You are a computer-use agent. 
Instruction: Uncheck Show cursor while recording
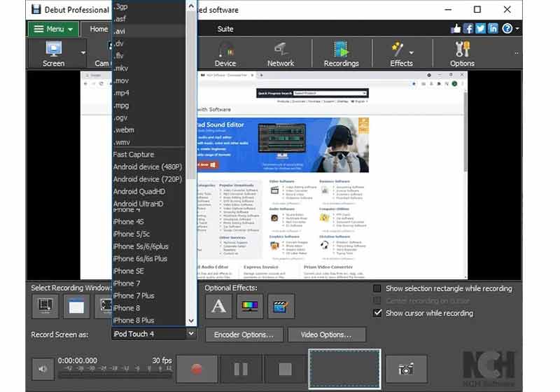point(377,313)
